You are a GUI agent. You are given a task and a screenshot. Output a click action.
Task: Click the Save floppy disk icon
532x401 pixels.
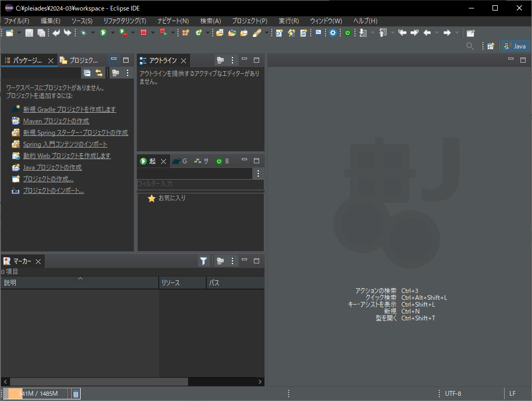tap(29, 33)
